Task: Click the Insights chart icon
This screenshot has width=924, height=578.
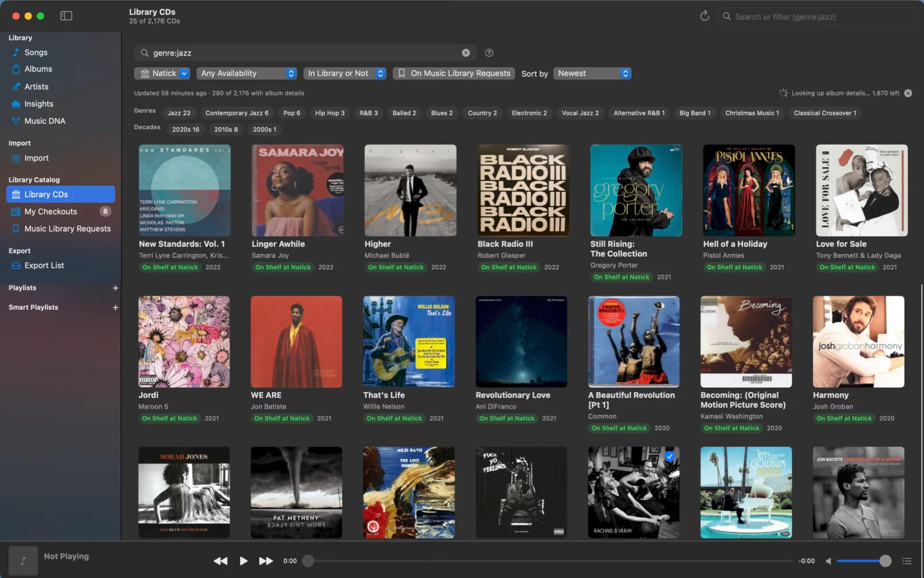Action: point(16,104)
